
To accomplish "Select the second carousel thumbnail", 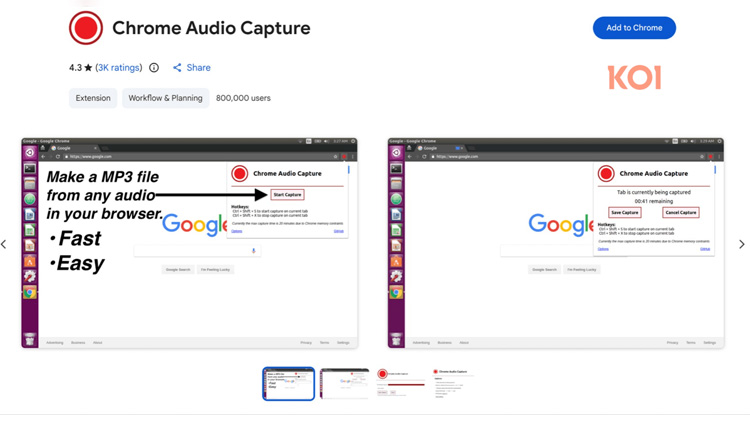I will (x=345, y=383).
